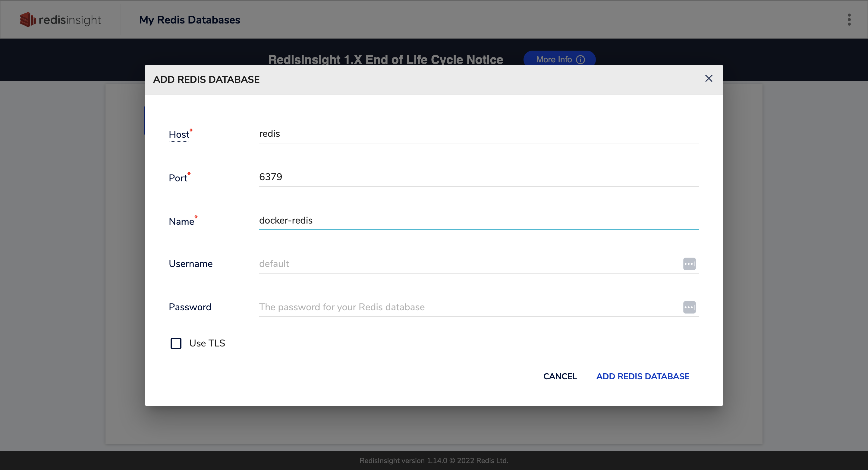
Task: Click the Host label with tooltip underline
Action: coord(179,134)
